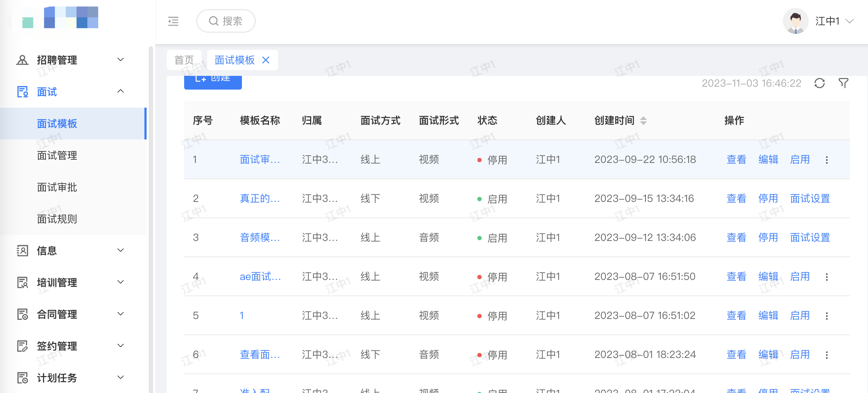Click the 搜索 input field

pos(226,21)
